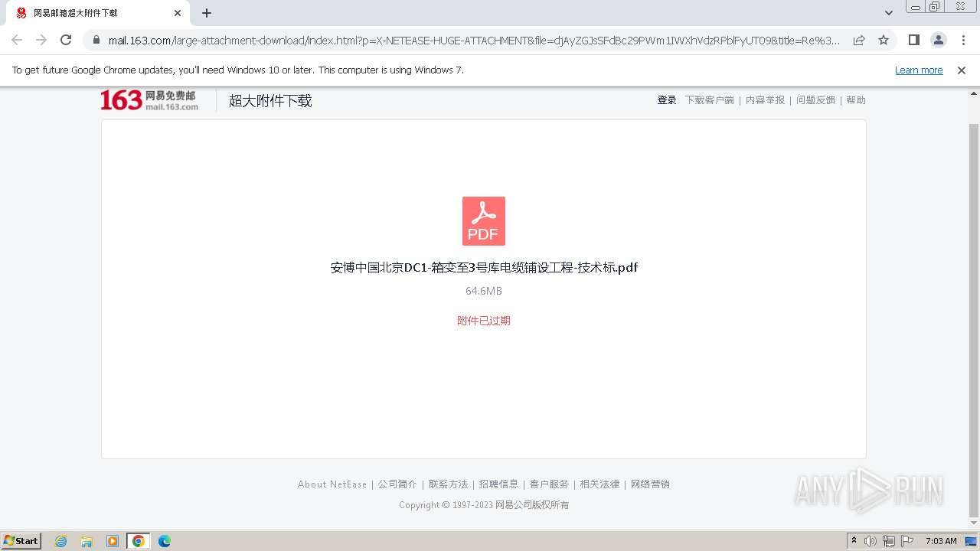Close the 网易邮箱超大附件下载 tab
Image resolution: width=980 pixels, height=551 pixels.
(x=178, y=13)
